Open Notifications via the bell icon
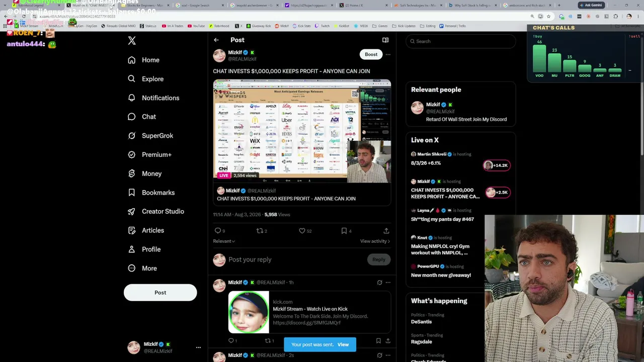 click(x=132, y=98)
